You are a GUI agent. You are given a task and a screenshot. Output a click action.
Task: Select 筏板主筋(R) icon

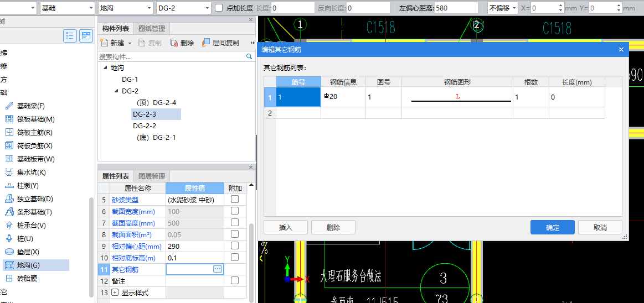pyautogui.click(x=9, y=133)
